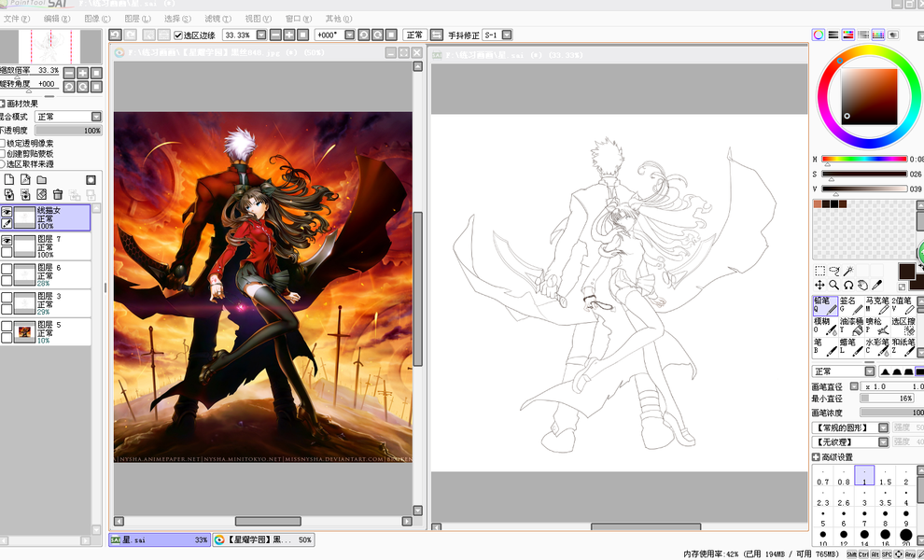Select the 铅笔 pencil tool

826,305
